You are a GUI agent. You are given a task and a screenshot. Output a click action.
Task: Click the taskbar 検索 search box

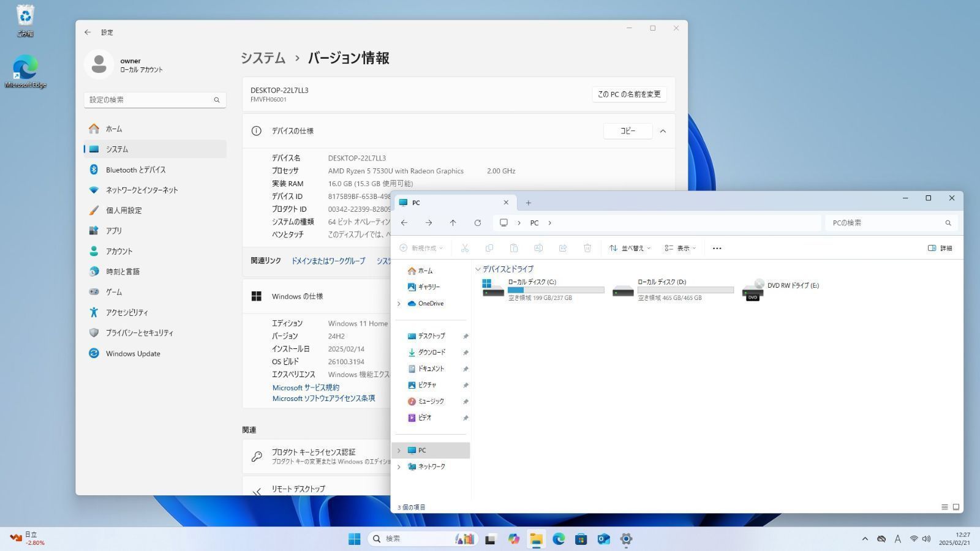click(423, 539)
